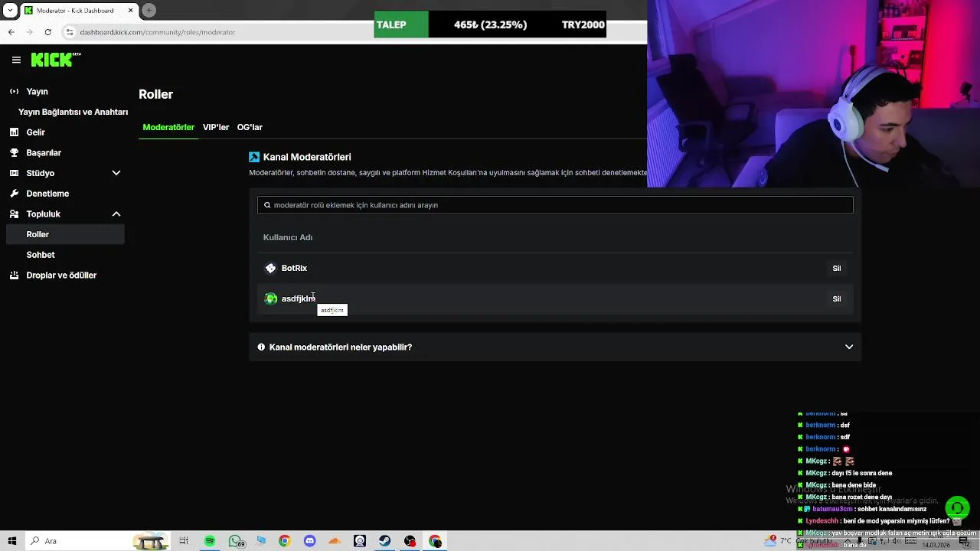Open Steam from the taskbar
The image size is (980, 551).
coord(384,541)
